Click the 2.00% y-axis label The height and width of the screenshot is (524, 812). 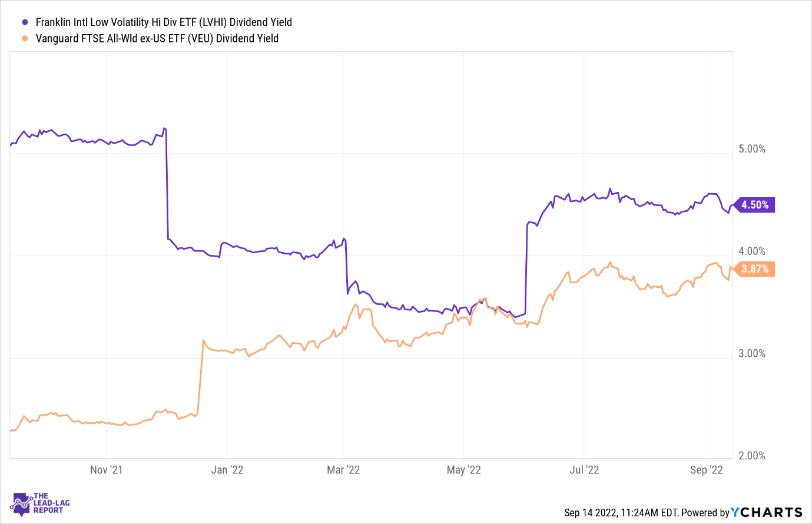(x=752, y=456)
